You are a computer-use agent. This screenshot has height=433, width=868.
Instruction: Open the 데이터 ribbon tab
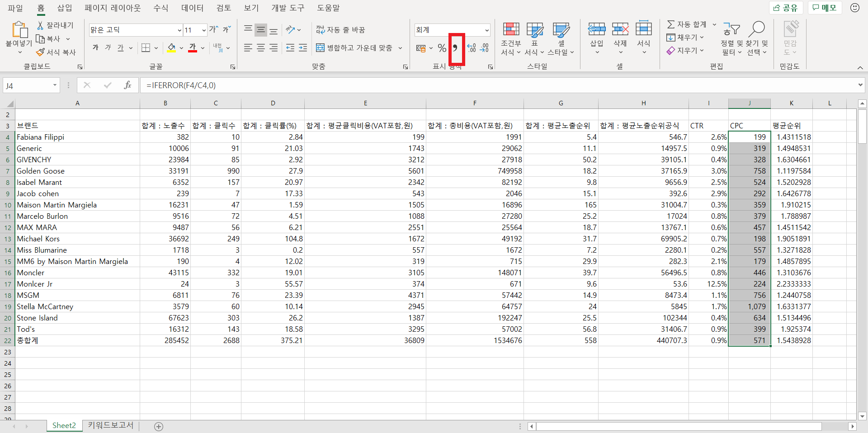[x=193, y=8]
